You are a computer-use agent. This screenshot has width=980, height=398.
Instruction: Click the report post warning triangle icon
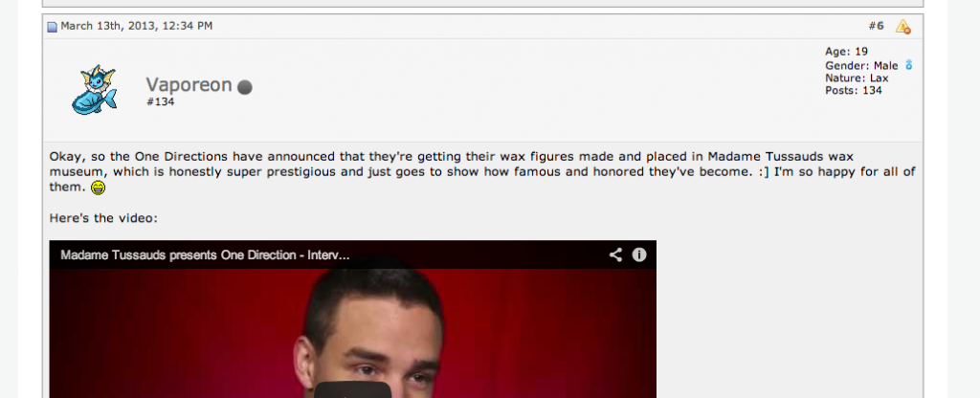[x=902, y=26]
